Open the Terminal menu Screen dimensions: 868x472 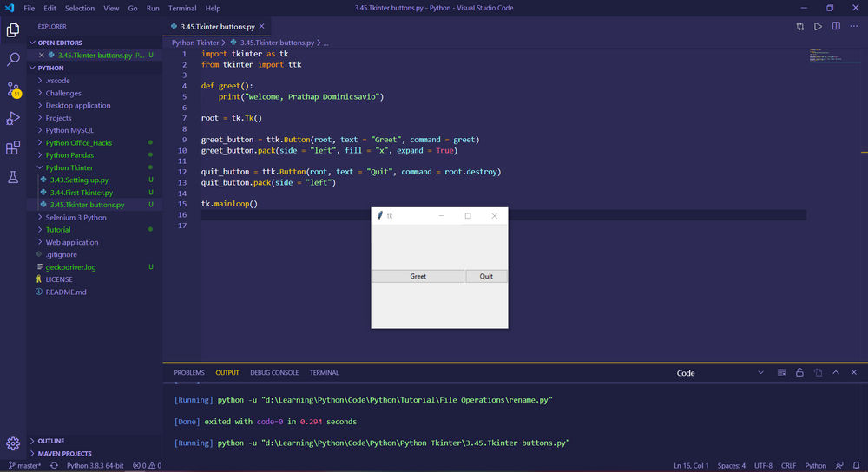point(182,9)
